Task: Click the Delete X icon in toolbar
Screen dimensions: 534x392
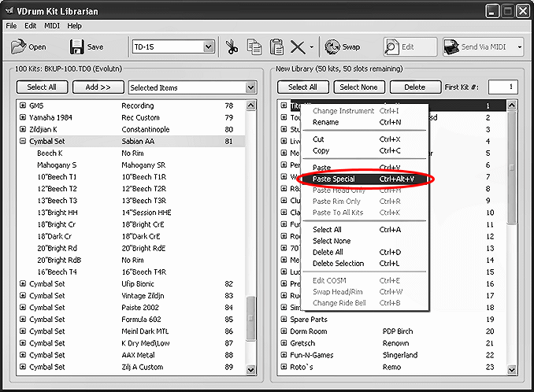Action: click(297, 47)
